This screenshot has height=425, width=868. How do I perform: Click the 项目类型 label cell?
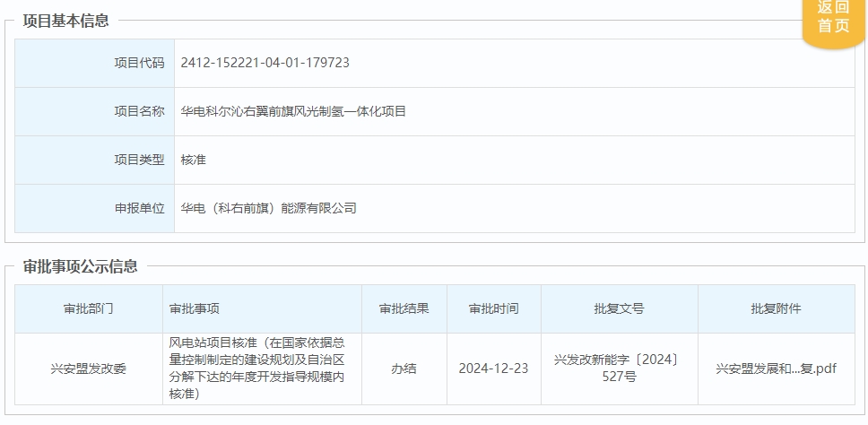(95, 160)
